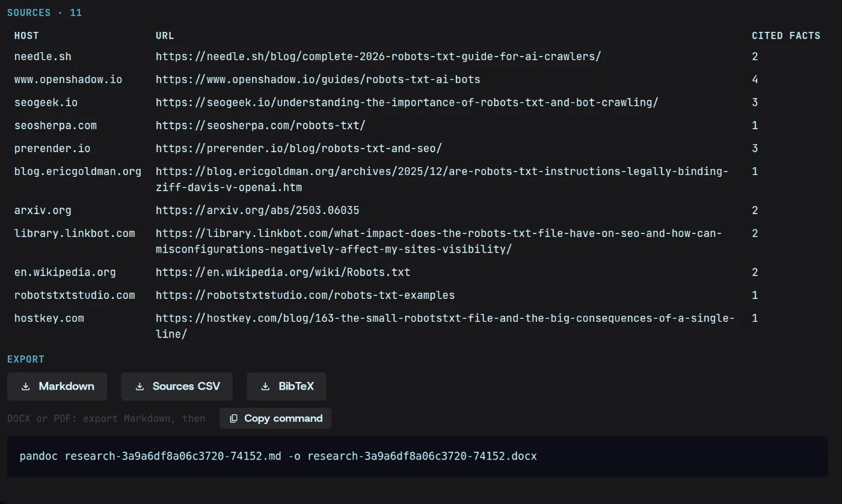Viewport: 842px width, 504px height.
Task: Select the arxiv.org host cell
Action: pyautogui.click(x=43, y=211)
